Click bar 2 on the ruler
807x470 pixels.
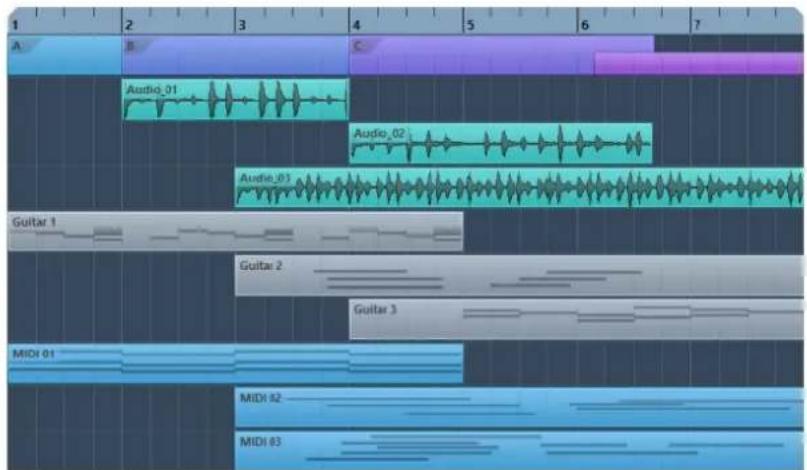[x=129, y=25]
